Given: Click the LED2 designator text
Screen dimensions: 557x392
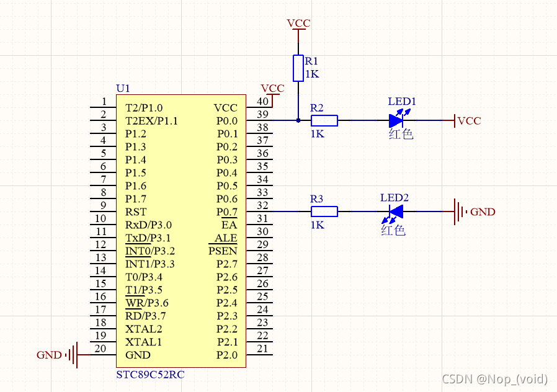Looking at the screenshot, I should [x=394, y=198].
